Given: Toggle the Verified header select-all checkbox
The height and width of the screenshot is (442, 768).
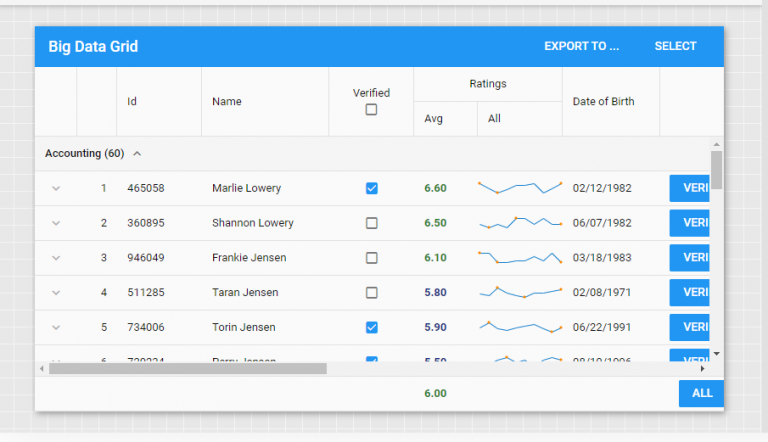Looking at the screenshot, I should (371, 110).
